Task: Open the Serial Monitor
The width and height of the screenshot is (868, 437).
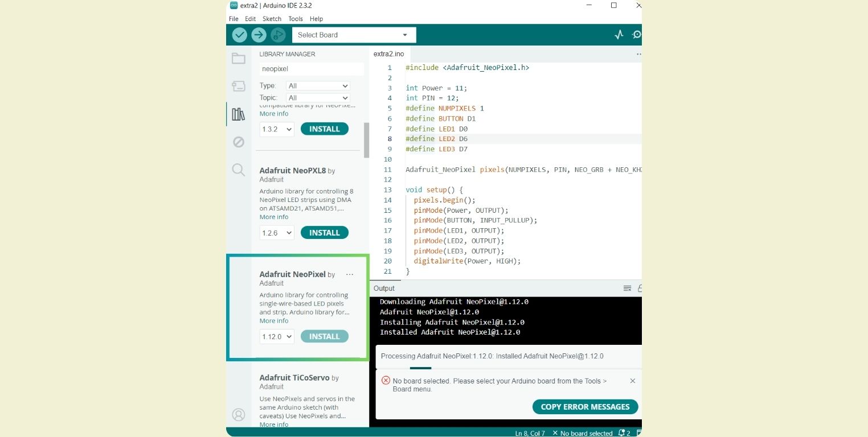Action: click(637, 35)
